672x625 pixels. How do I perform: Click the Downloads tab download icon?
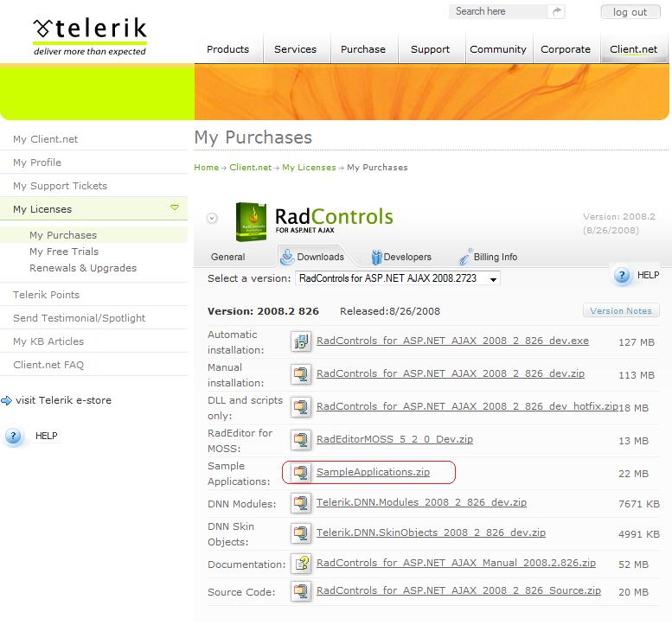[x=287, y=257]
